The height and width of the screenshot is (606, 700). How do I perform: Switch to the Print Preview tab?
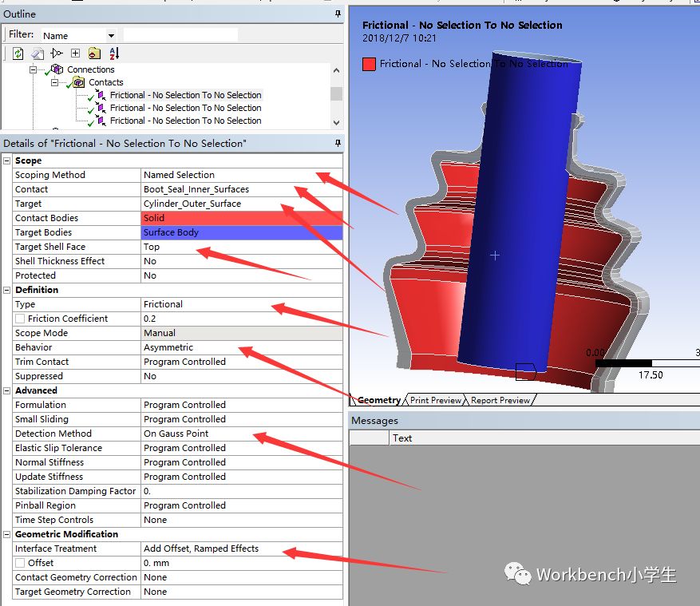[x=435, y=400]
